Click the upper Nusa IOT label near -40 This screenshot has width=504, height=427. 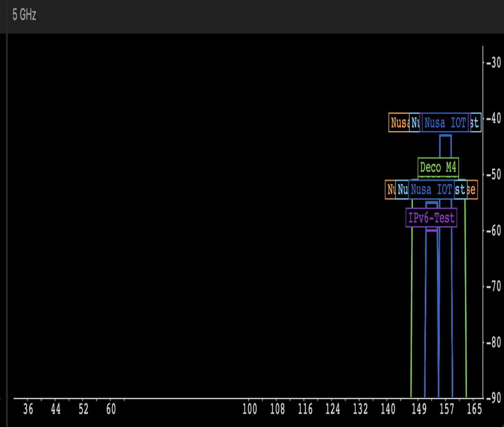[x=445, y=123]
